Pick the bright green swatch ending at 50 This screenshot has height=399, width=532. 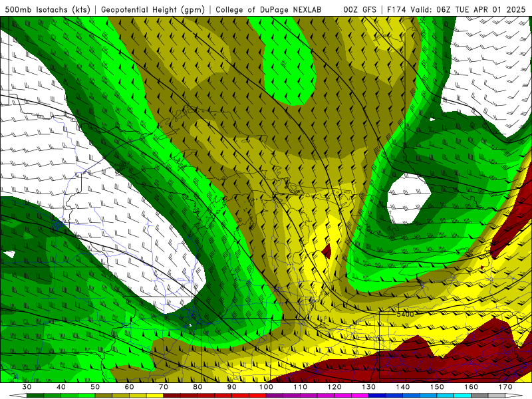click(x=86, y=396)
